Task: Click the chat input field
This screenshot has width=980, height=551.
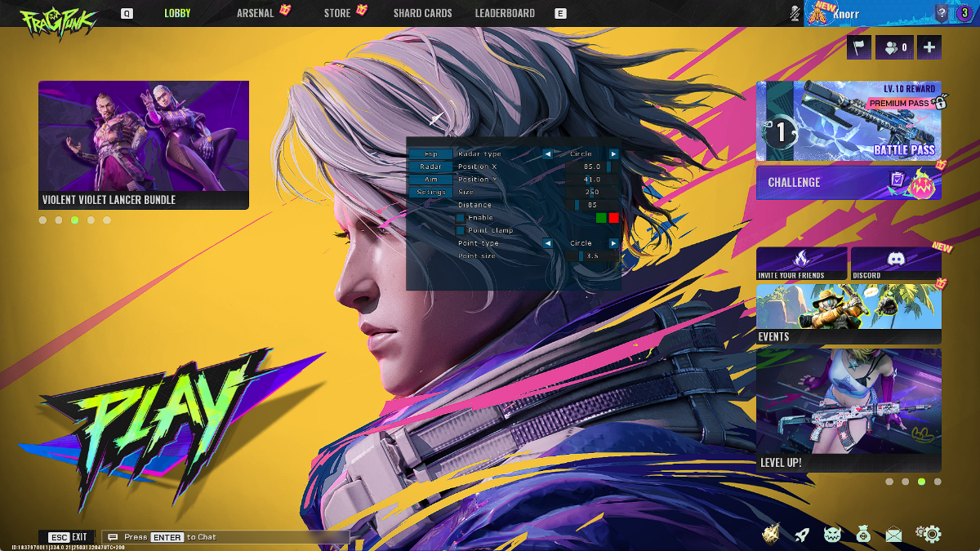Action: pyautogui.click(x=226, y=537)
